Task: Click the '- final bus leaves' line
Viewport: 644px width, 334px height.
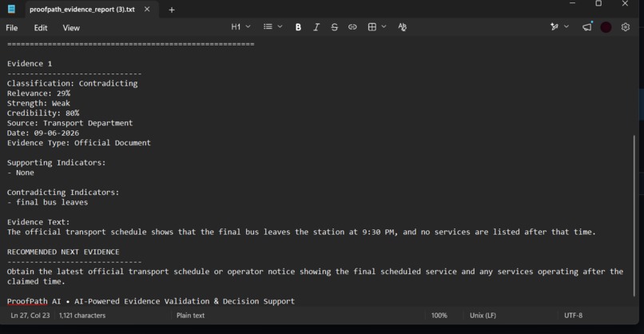Action: click(x=47, y=202)
